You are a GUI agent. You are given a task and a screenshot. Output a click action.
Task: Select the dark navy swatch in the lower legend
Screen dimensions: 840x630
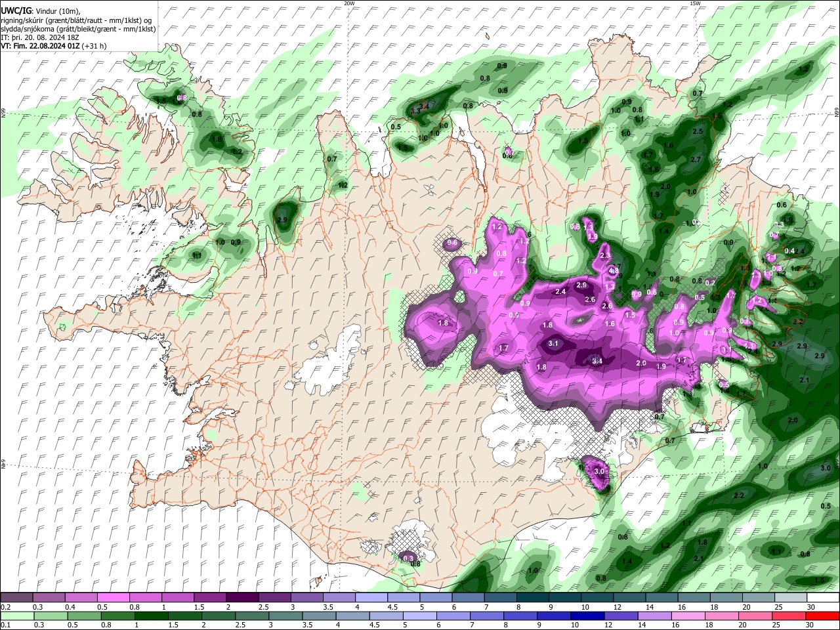click(586, 616)
